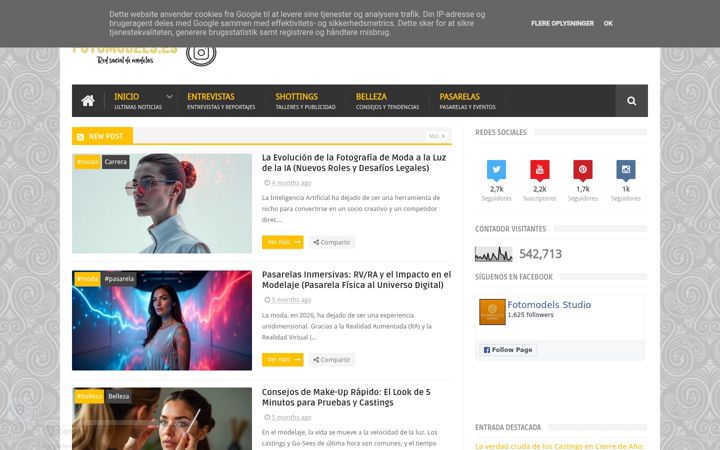Click the 1,7k Seguidores Pinterest count
The width and height of the screenshot is (720, 450).
583,193
